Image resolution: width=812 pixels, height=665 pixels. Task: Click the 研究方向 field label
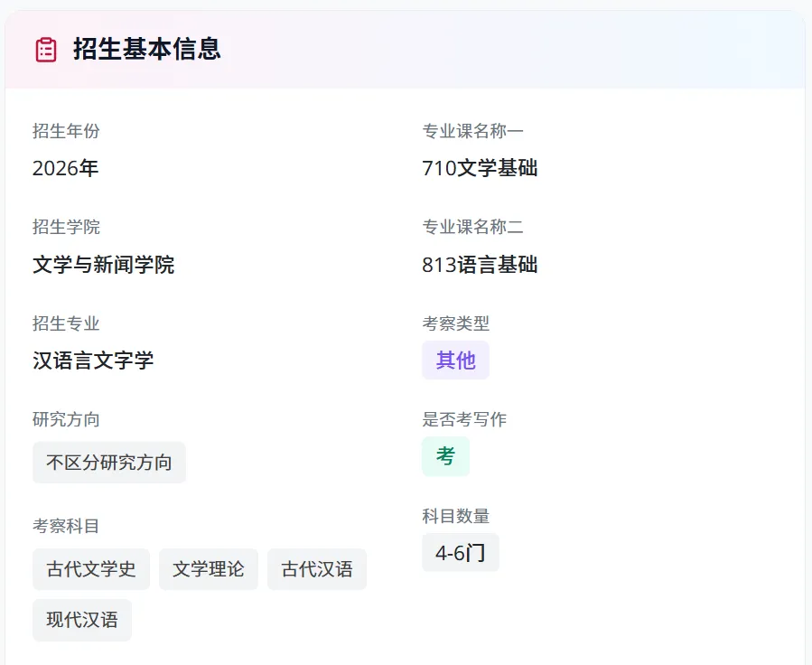click(x=66, y=419)
